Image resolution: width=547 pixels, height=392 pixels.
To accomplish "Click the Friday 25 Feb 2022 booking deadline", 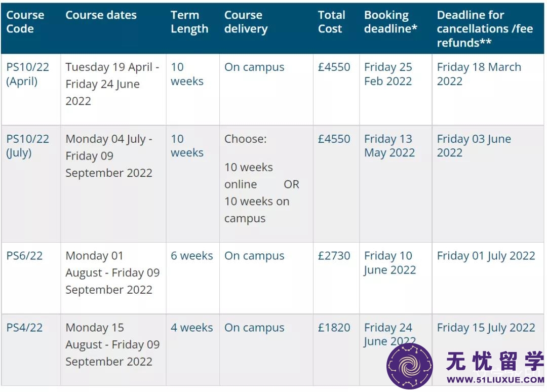I will click(388, 74).
